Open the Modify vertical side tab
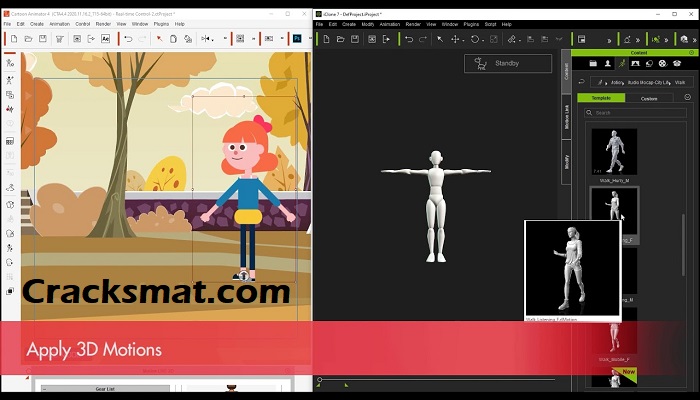The height and width of the screenshot is (400, 700). [x=566, y=162]
